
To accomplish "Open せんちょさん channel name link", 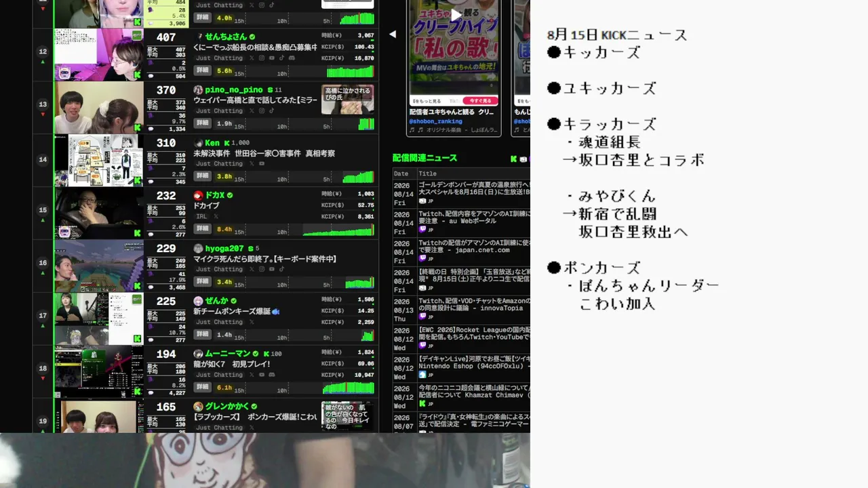I will pos(226,37).
